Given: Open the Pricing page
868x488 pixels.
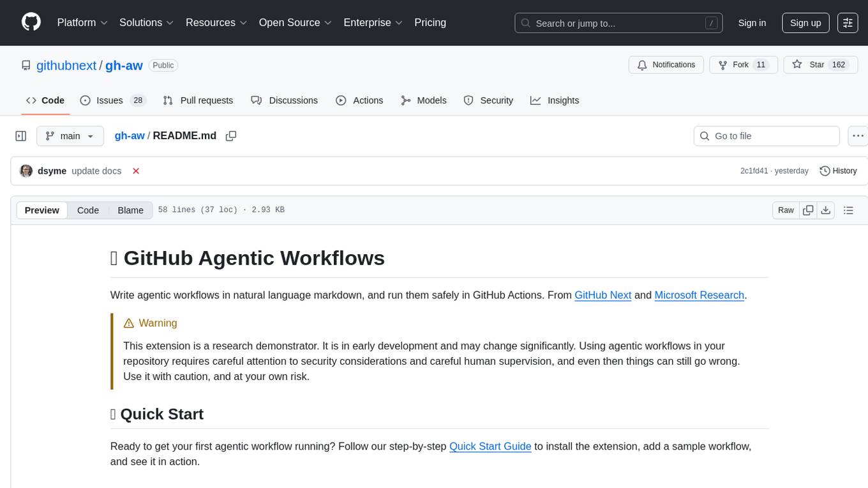Looking at the screenshot, I should 430,22.
